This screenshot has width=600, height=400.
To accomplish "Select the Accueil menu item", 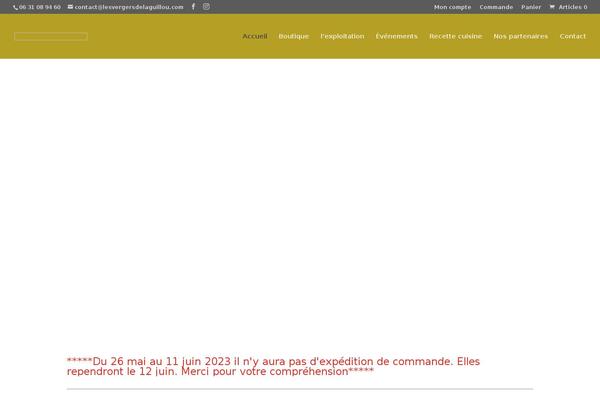I will pyautogui.click(x=255, y=36).
